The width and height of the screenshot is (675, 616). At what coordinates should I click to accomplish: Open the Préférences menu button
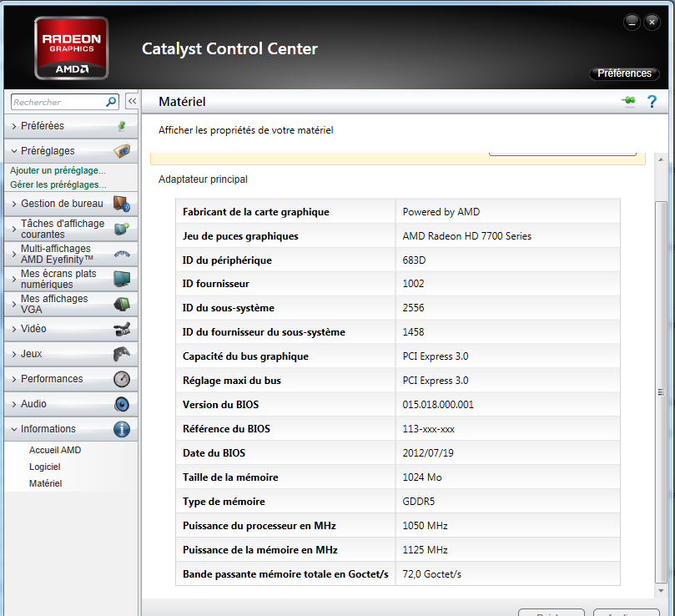[x=624, y=73]
